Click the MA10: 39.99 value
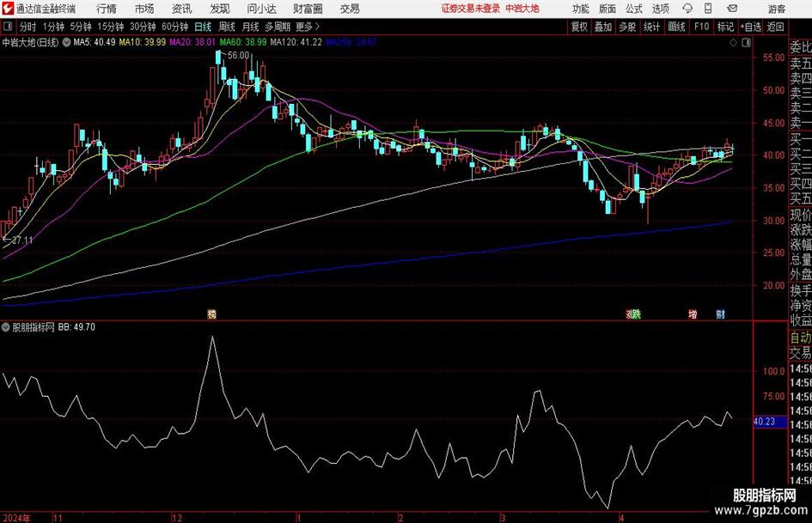Image resolution: width=812 pixels, height=523 pixels. pos(143,42)
